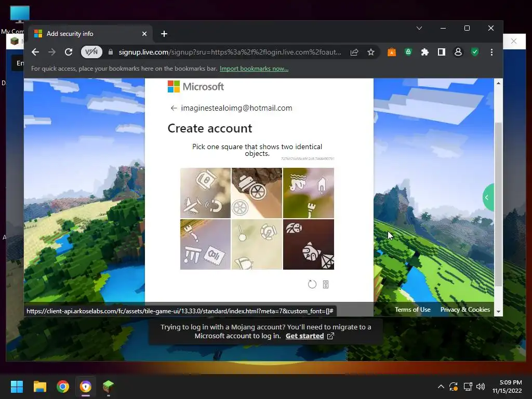
Task: Open the Chrome three-dot menu
Action: tap(491, 52)
